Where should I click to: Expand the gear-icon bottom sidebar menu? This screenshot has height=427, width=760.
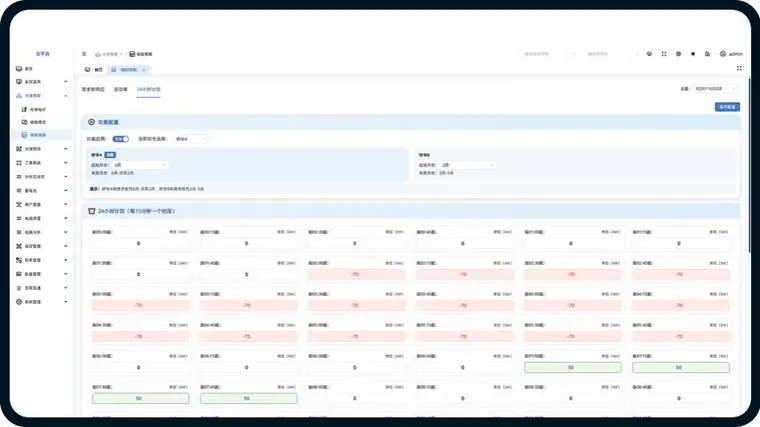[x=42, y=302]
